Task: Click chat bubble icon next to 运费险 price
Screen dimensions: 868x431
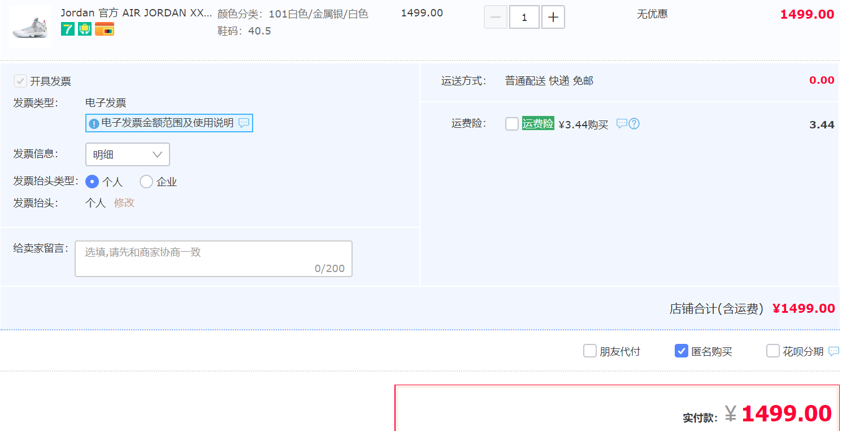Action: (622, 124)
